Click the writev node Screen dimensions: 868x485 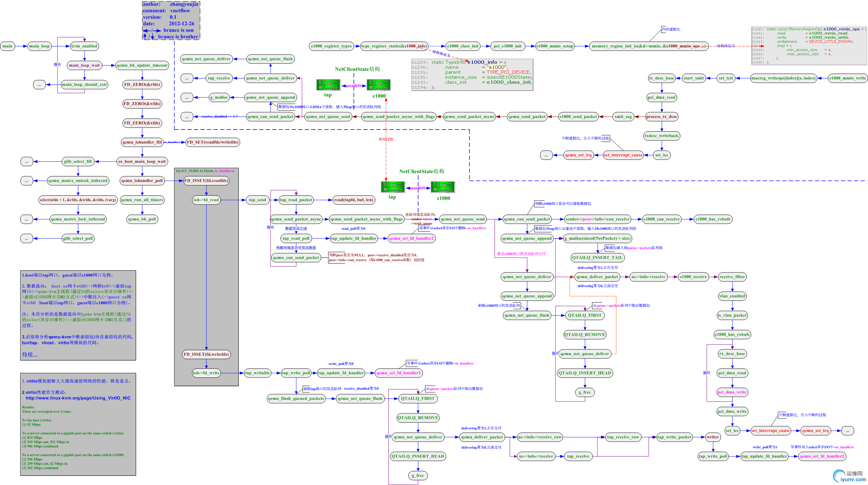pyautogui.click(x=713, y=437)
